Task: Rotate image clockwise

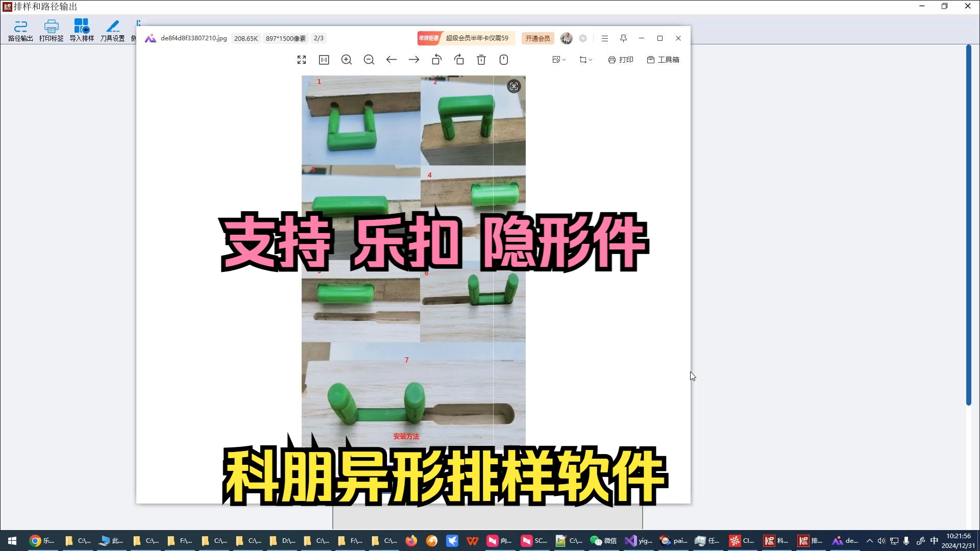Action: [x=459, y=60]
